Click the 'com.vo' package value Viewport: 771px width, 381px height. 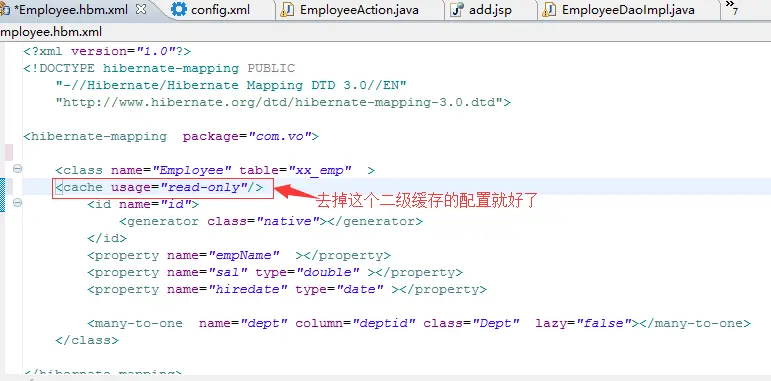tap(279, 136)
